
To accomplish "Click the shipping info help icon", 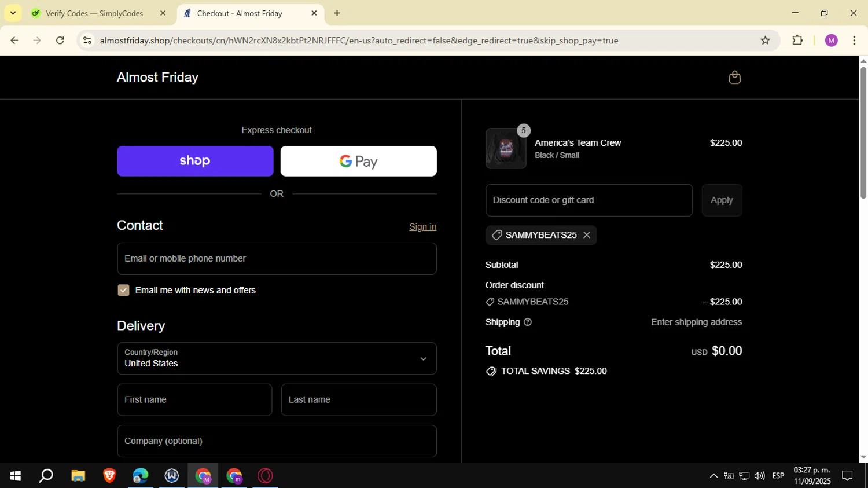I will 527,322.
